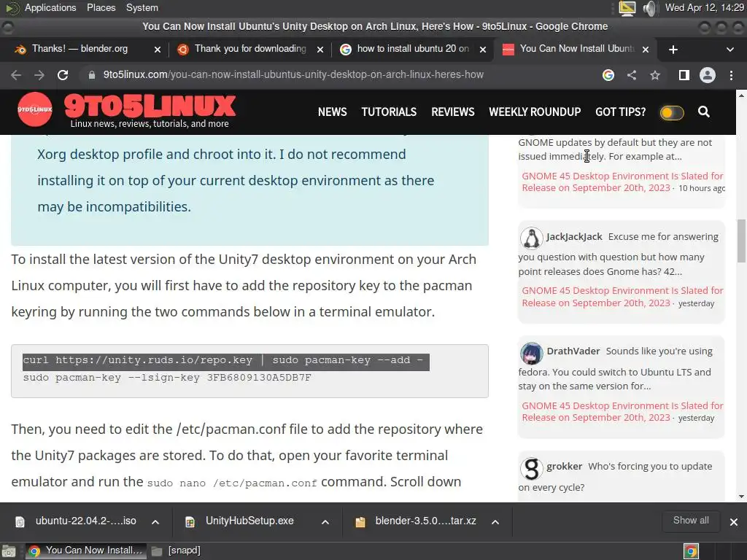Image resolution: width=747 pixels, height=560 pixels.
Task: Open the NEWS menu item
Action: 333,112
